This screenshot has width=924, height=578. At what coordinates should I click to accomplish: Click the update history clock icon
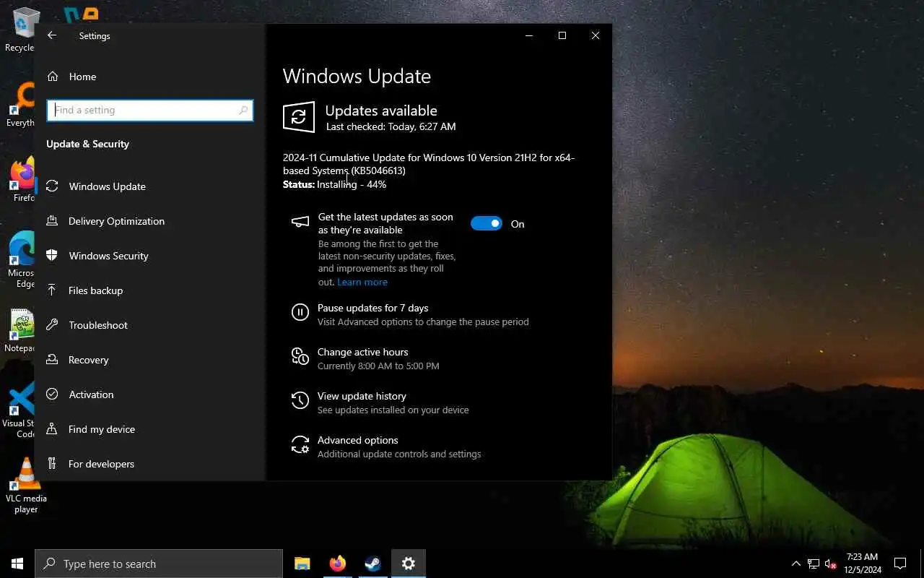pyautogui.click(x=300, y=400)
